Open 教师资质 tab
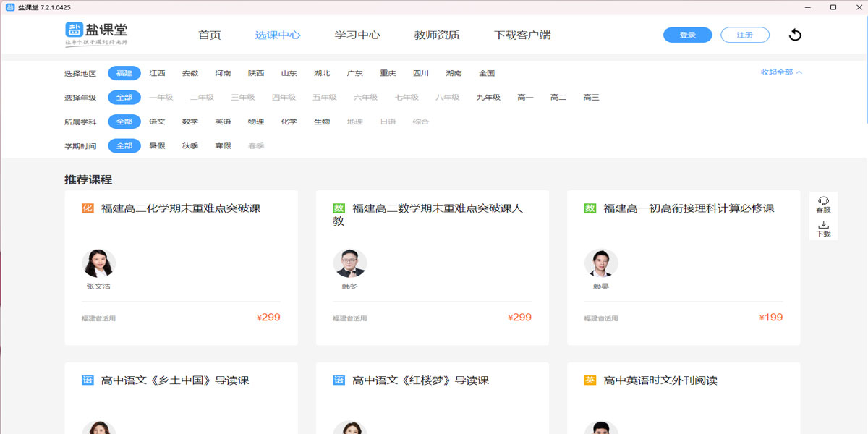868x434 pixels. point(437,35)
